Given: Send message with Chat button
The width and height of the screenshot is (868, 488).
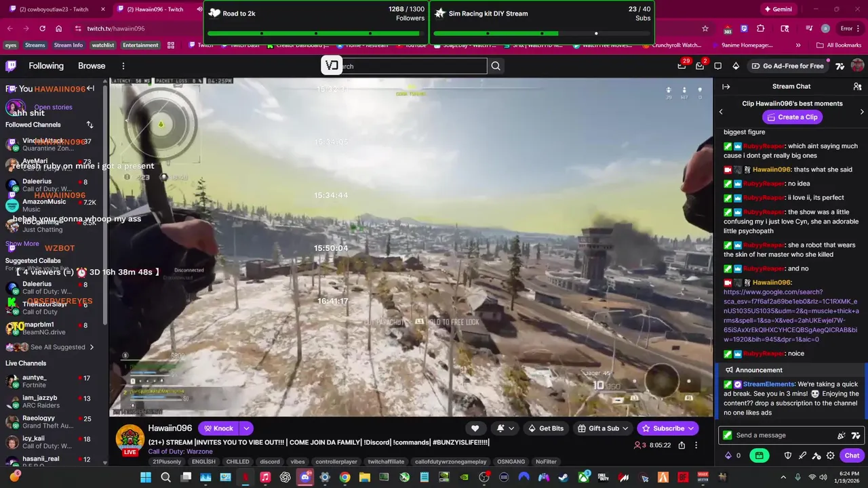Looking at the screenshot, I should coord(852,455).
